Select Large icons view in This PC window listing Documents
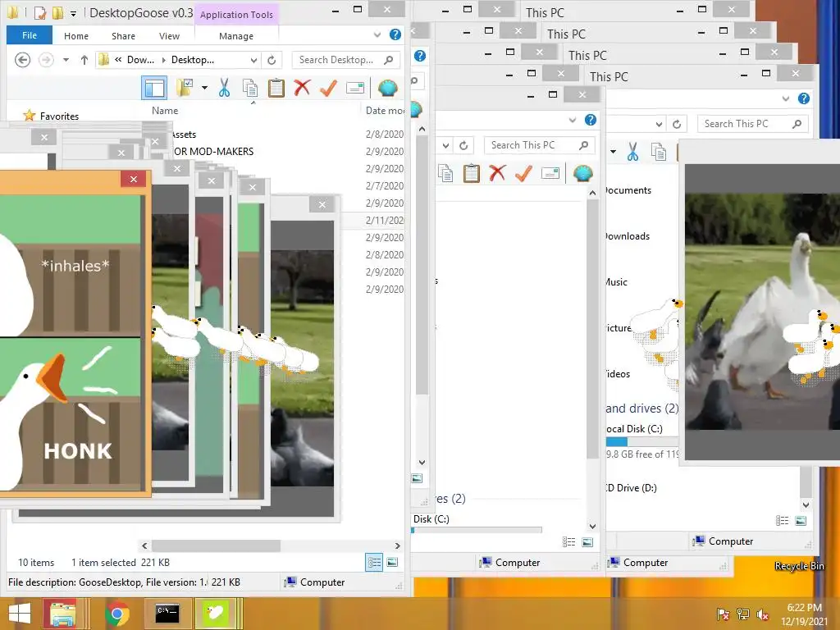The image size is (840, 630). [x=801, y=521]
